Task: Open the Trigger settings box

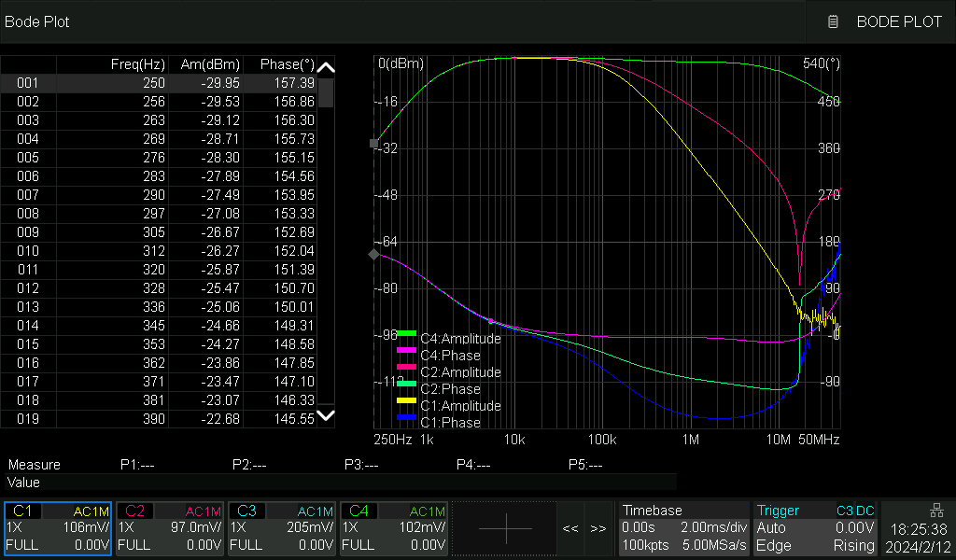Action: click(x=816, y=528)
